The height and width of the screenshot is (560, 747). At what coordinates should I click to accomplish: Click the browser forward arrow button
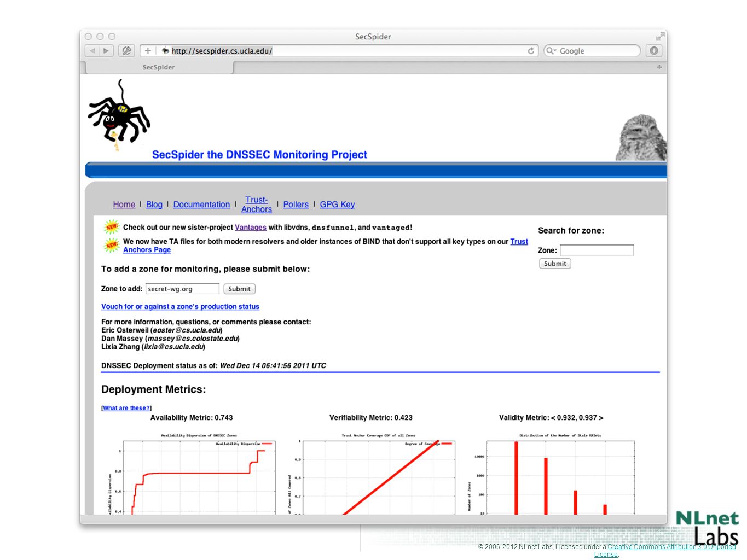[x=106, y=51]
